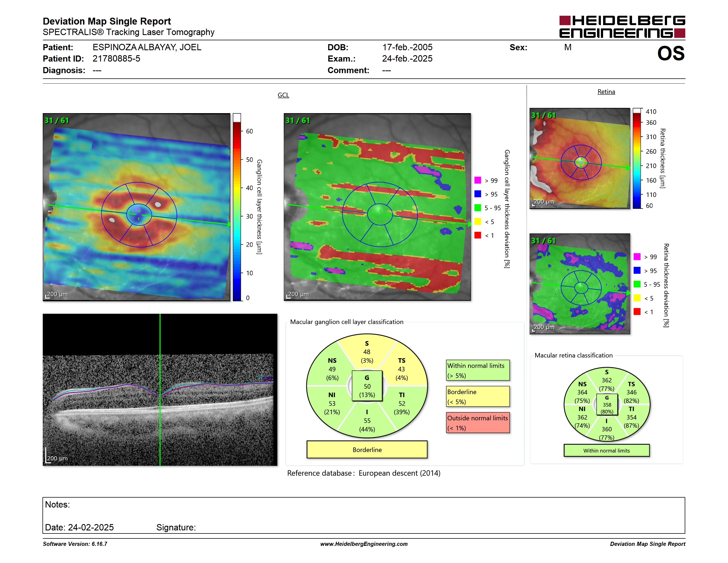Click the red <1 swatch in Retina legend
Image resolution: width=728 pixels, height=563 pixels.
637,312
